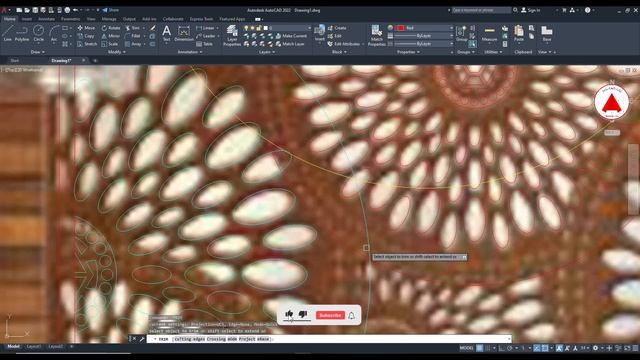
Task: Click the Linear dimension tool
Action: [x=205, y=28]
